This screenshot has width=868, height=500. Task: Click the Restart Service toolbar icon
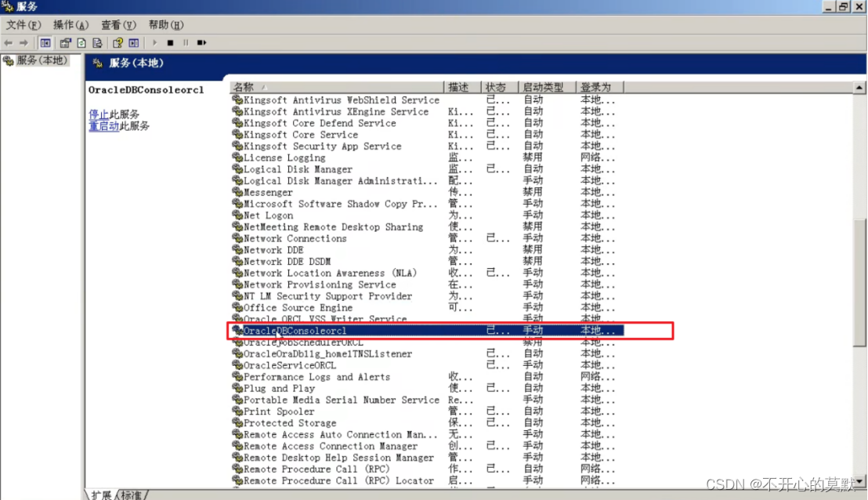point(201,42)
